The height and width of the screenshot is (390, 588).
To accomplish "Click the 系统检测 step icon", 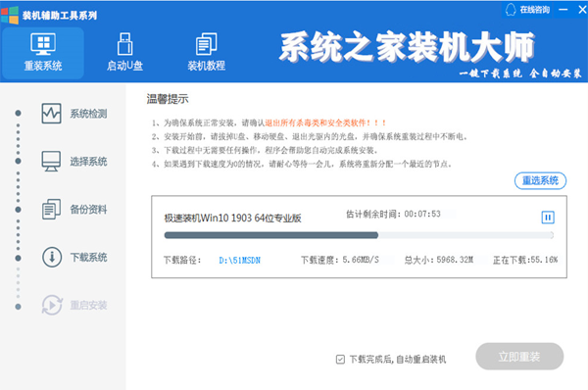I will pos(51,114).
